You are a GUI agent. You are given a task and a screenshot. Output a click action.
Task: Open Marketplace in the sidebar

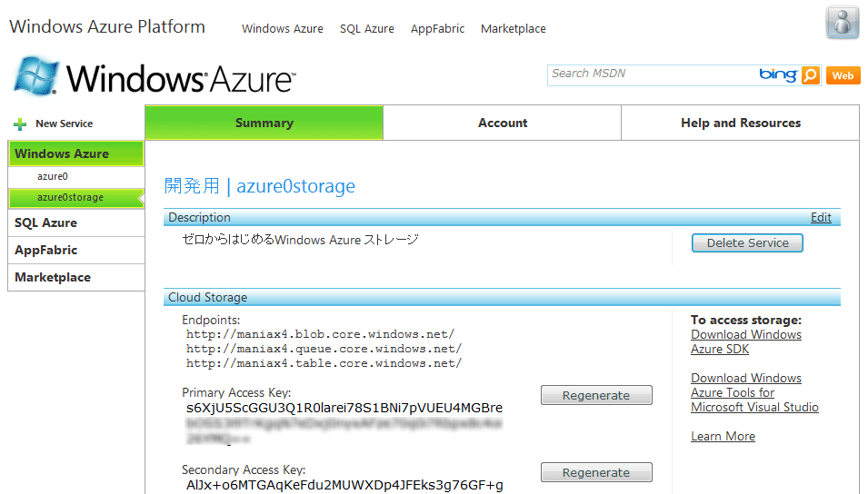(75, 277)
